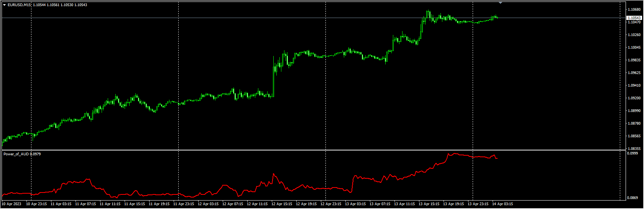Click the 11 Apr 03:15 time label
Screen dimensions: 644x209
click(61, 204)
